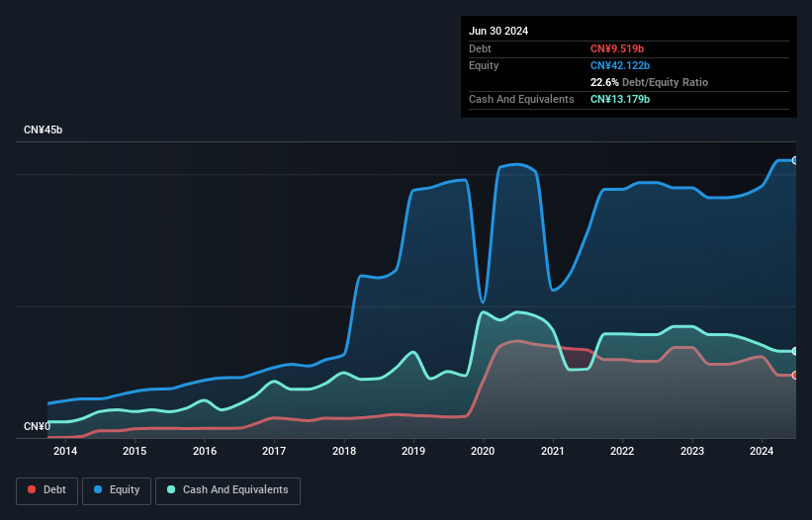Click the 2024 x-axis label

[x=762, y=451]
